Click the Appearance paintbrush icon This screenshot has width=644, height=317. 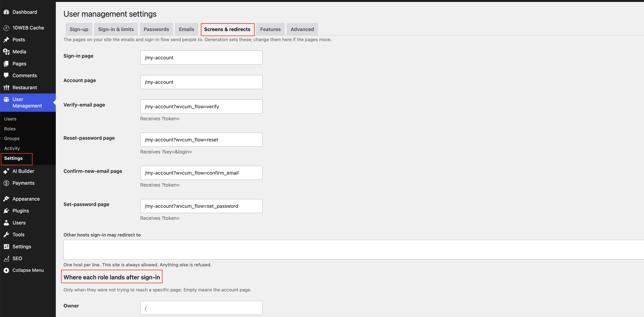(x=6, y=199)
